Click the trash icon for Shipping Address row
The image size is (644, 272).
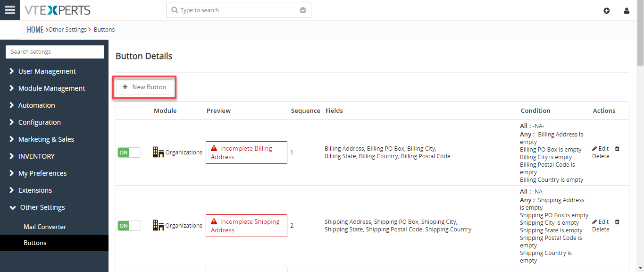pos(617,222)
